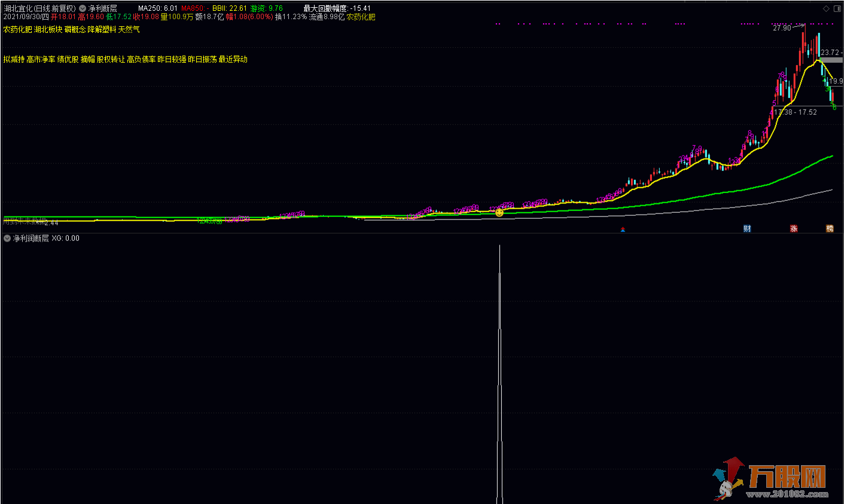The image size is (844, 504).
Task: Click the red 涨 event icon
Action: pyautogui.click(x=794, y=228)
